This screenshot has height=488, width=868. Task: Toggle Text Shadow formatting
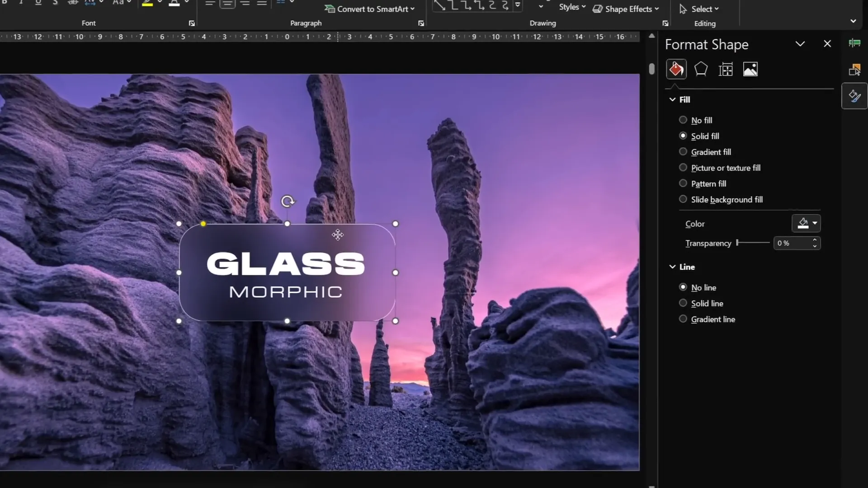coord(55,3)
